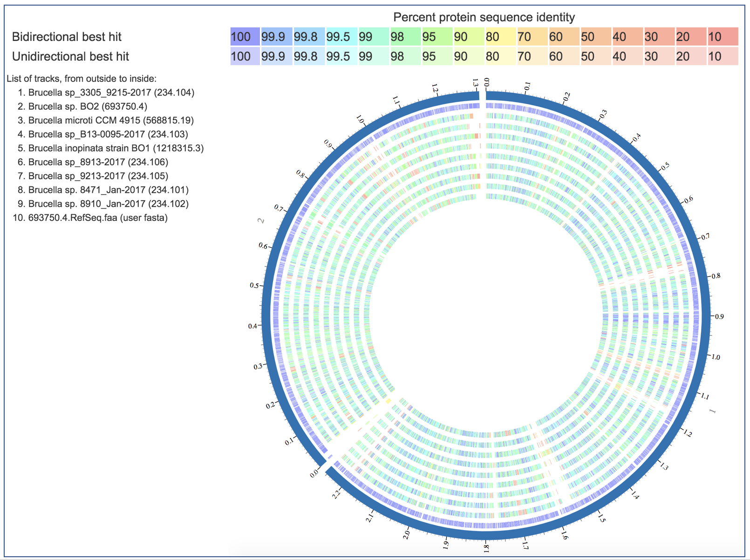Click the Unidirectional 10 swatch

click(723, 56)
